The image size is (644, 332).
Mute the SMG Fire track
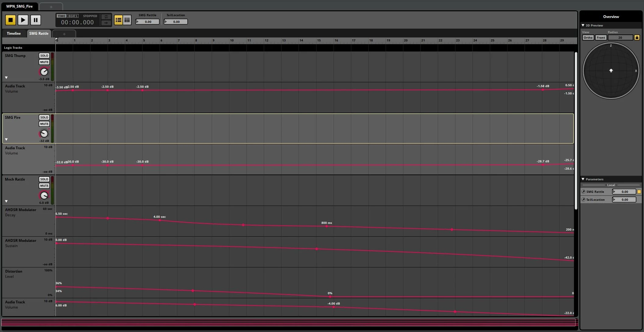pos(44,124)
